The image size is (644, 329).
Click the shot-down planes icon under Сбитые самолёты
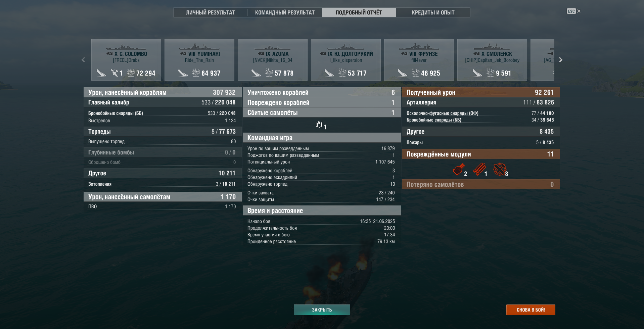pyautogui.click(x=319, y=125)
